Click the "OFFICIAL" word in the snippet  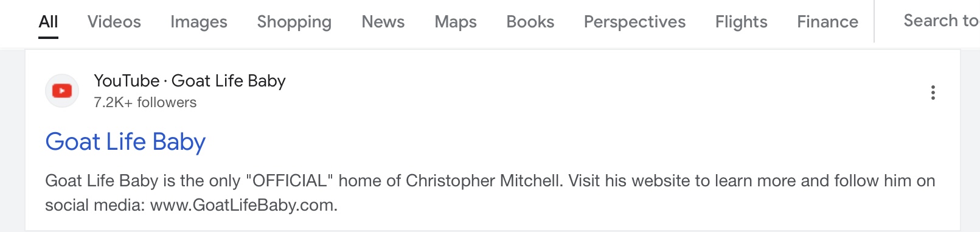pyautogui.click(x=290, y=181)
